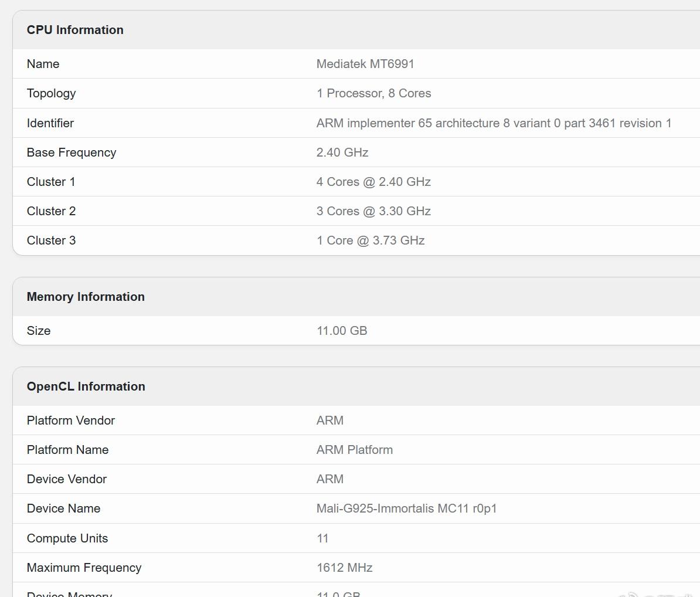The width and height of the screenshot is (700, 597).
Task: Click the Device Vendor label
Action: (x=66, y=479)
